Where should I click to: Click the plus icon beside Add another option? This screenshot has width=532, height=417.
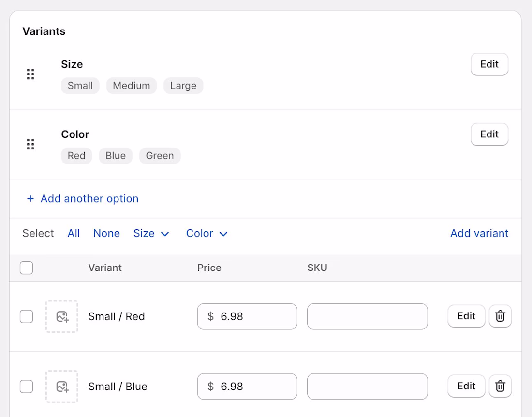point(30,198)
